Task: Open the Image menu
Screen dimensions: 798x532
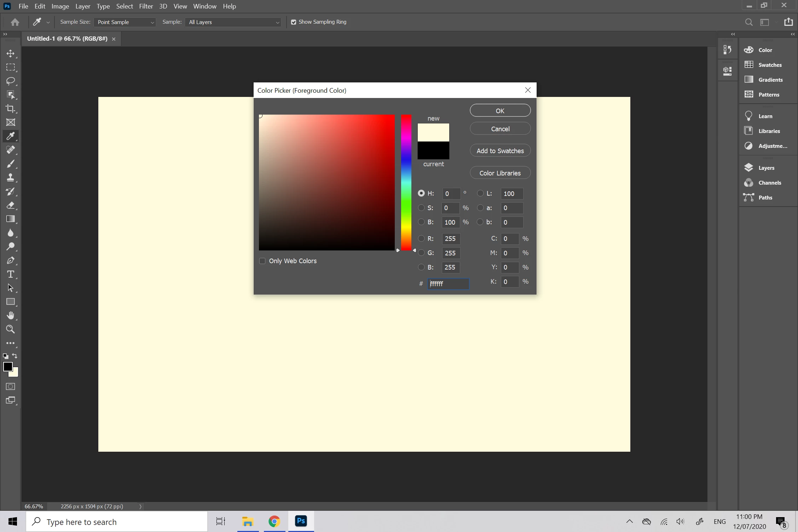Action: 60,6
